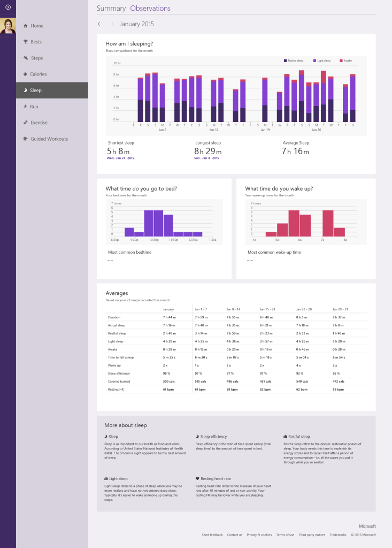Click the Restful sleep legend swatch
The width and height of the screenshot is (392, 548).
tap(286, 61)
